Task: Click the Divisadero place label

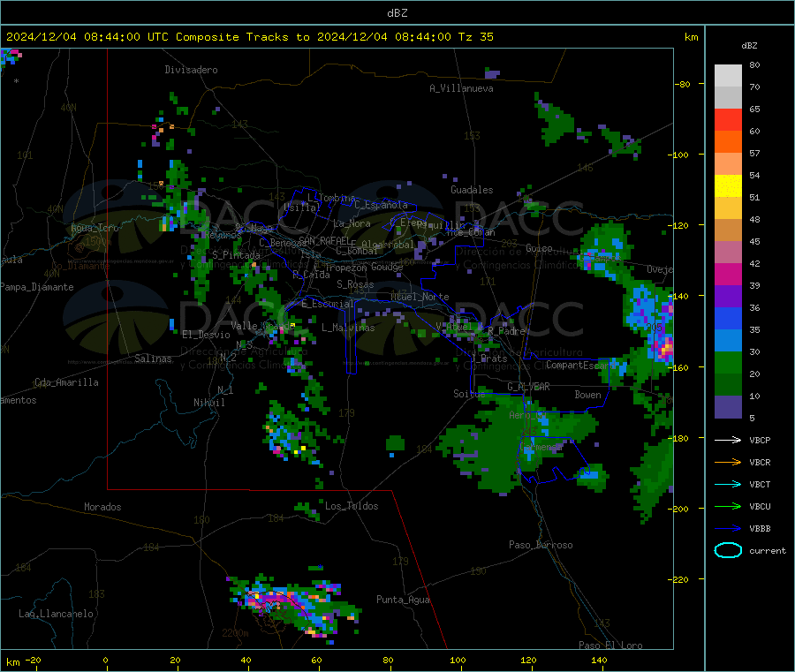Action: coord(191,70)
